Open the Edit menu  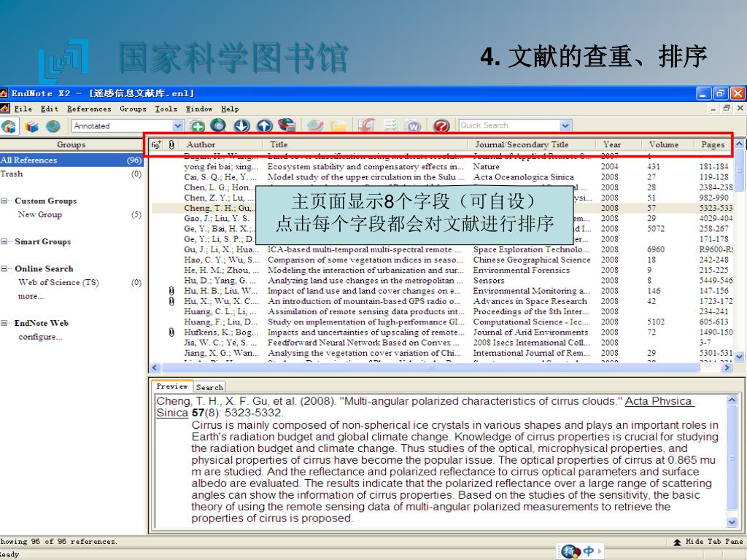pyautogui.click(x=49, y=109)
